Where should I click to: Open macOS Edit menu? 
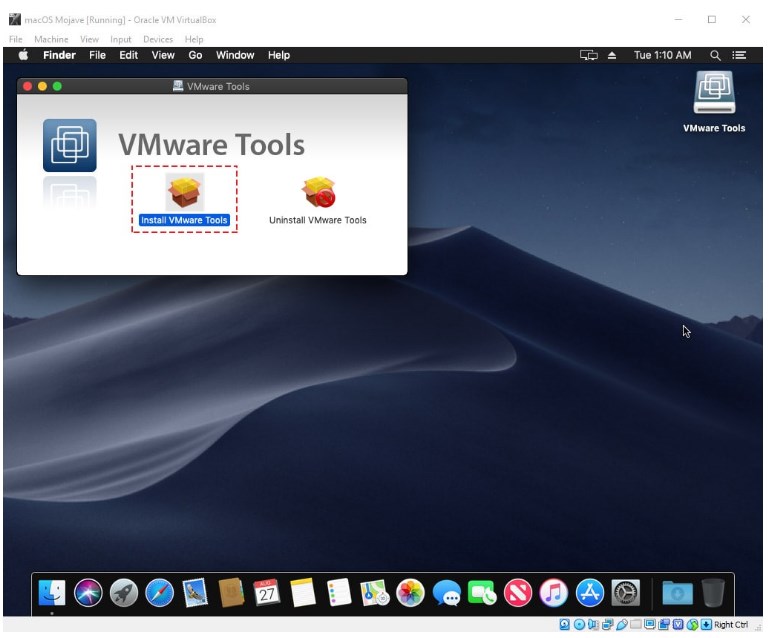tap(128, 55)
